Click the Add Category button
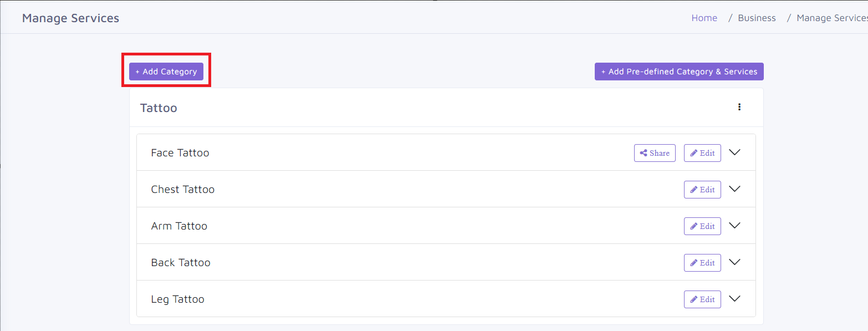The image size is (868, 331). pyautogui.click(x=166, y=72)
